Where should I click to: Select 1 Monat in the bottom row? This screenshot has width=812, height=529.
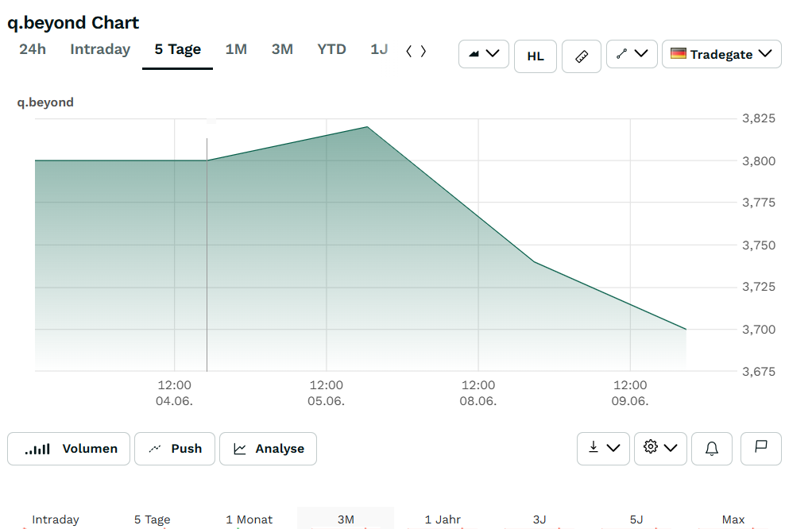[x=249, y=519]
